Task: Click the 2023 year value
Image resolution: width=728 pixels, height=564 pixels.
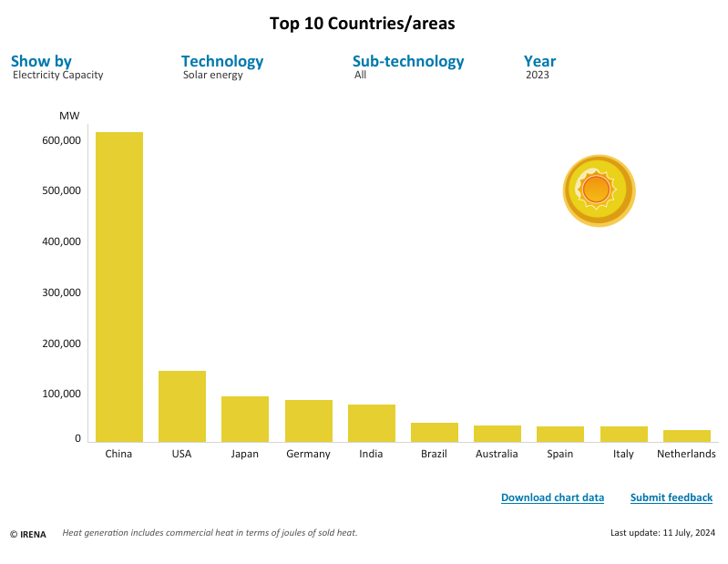Action: pyautogui.click(x=538, y=76)
